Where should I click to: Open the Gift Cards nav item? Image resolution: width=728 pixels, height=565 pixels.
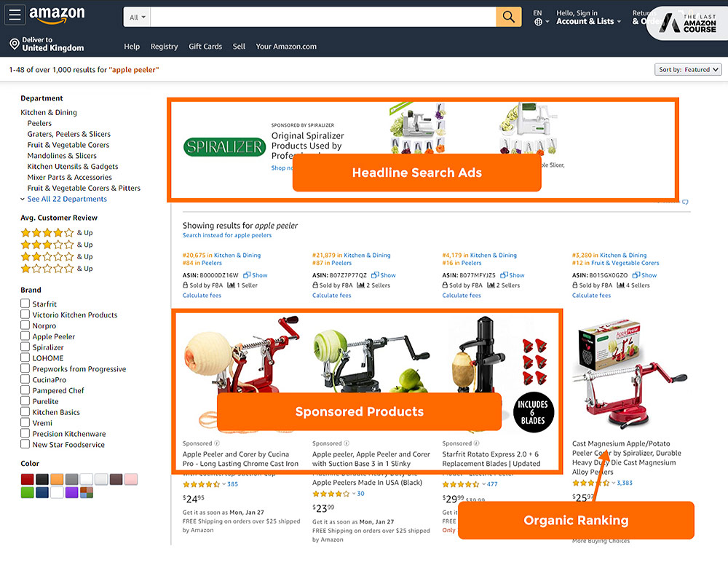[x=205, y=47]
